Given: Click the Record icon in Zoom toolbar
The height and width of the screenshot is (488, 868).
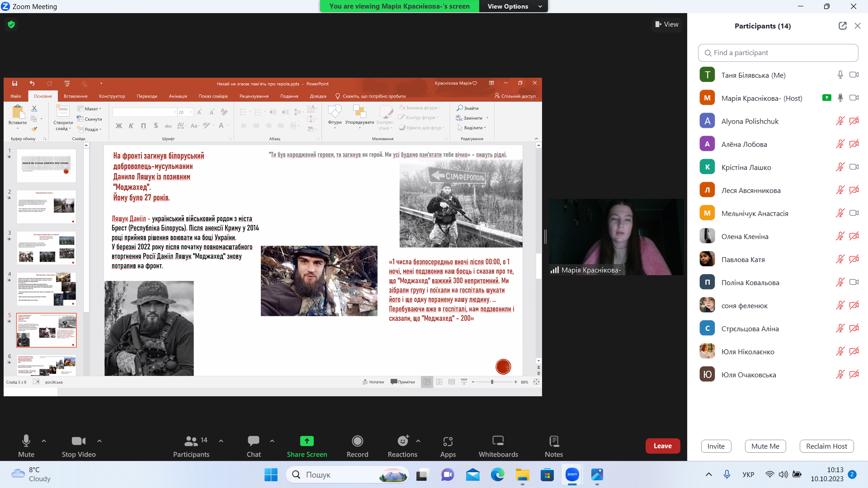Looking at the screenshot, I should pyautogui.click(x=357, y=441).
